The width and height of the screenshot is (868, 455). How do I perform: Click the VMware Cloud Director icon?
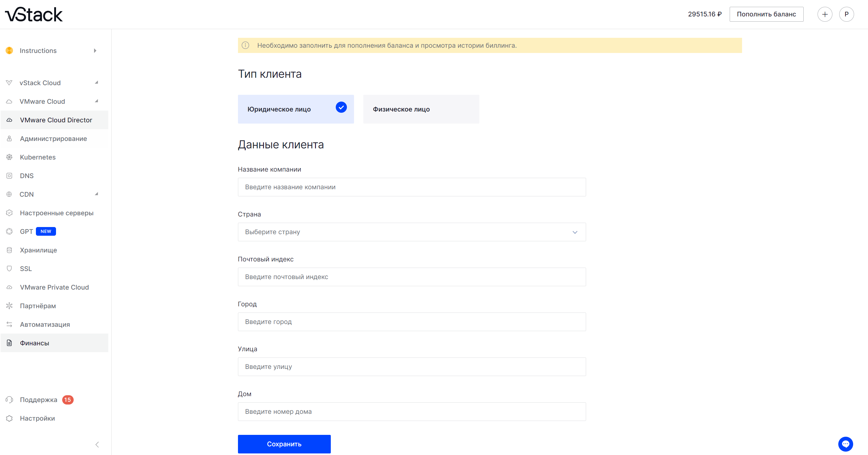[9, 120]
